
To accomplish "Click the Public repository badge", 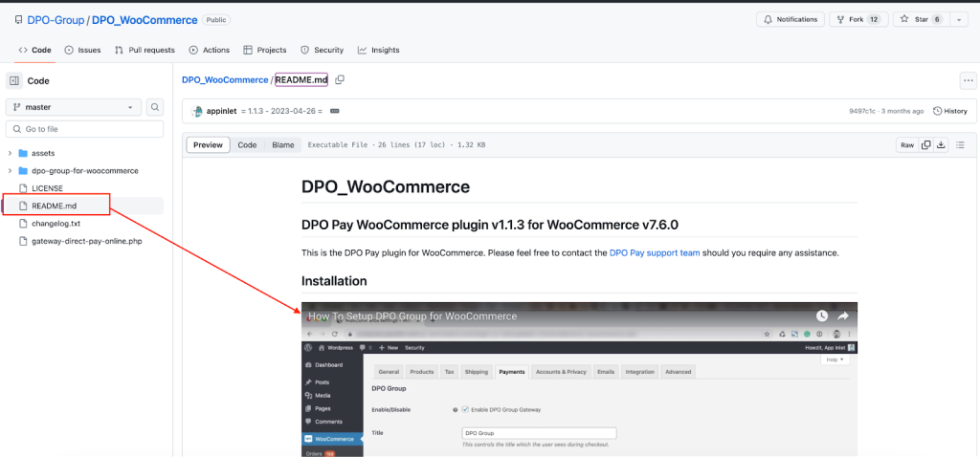I will pyautogui.click(x=216, y=20).
